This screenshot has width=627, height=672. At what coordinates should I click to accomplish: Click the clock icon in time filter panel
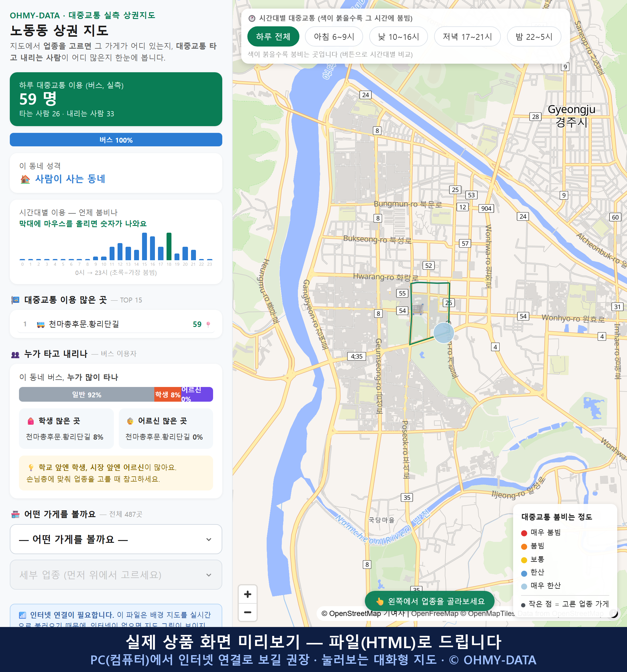pyautogui.click(x=252, y=18)
